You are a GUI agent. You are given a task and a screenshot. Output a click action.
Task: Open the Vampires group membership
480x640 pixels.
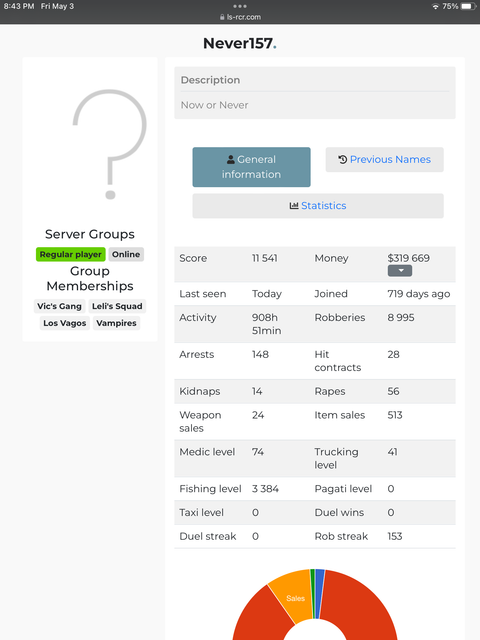pos(116,323)
